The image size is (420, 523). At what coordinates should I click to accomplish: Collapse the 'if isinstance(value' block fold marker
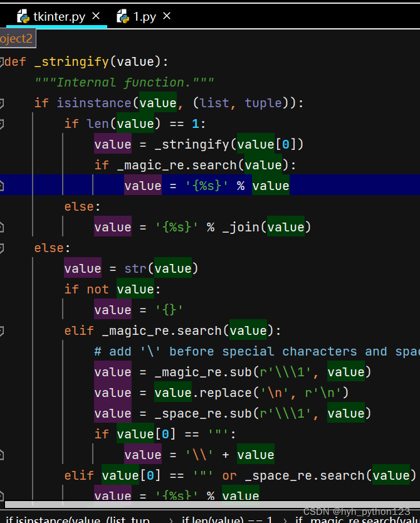tap(1, 103)
